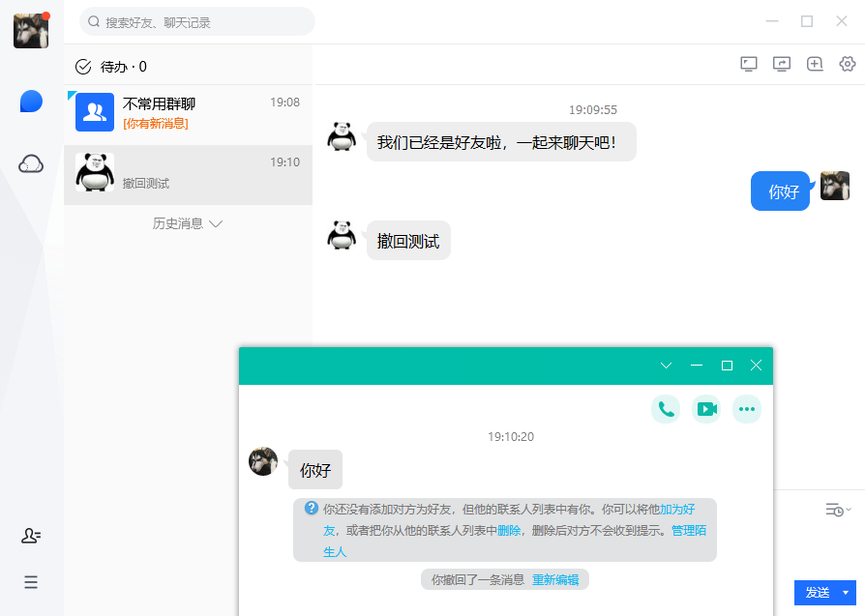Open the hamburger main menu in sidebar

coord(30,582)
